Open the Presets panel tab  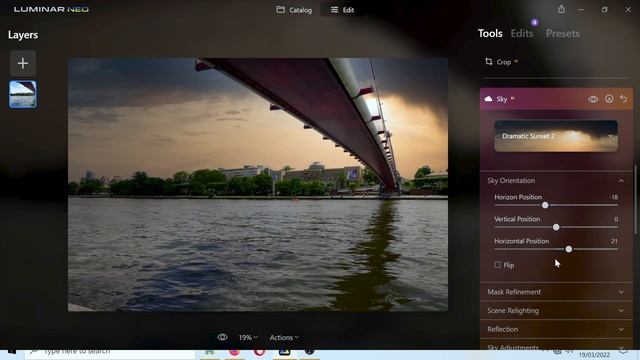562,33
